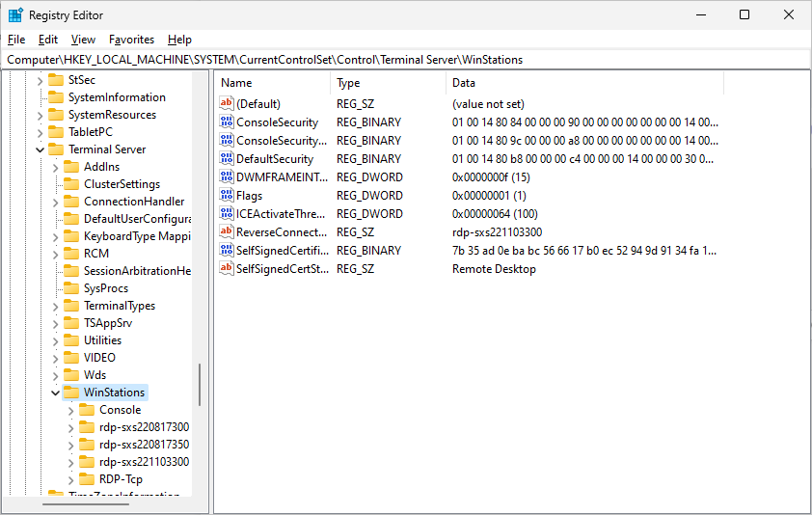Image resolution: width=812 pixels, height=515 pixels.
Task: Click the registry path address bar
Action: click(406, 60)
